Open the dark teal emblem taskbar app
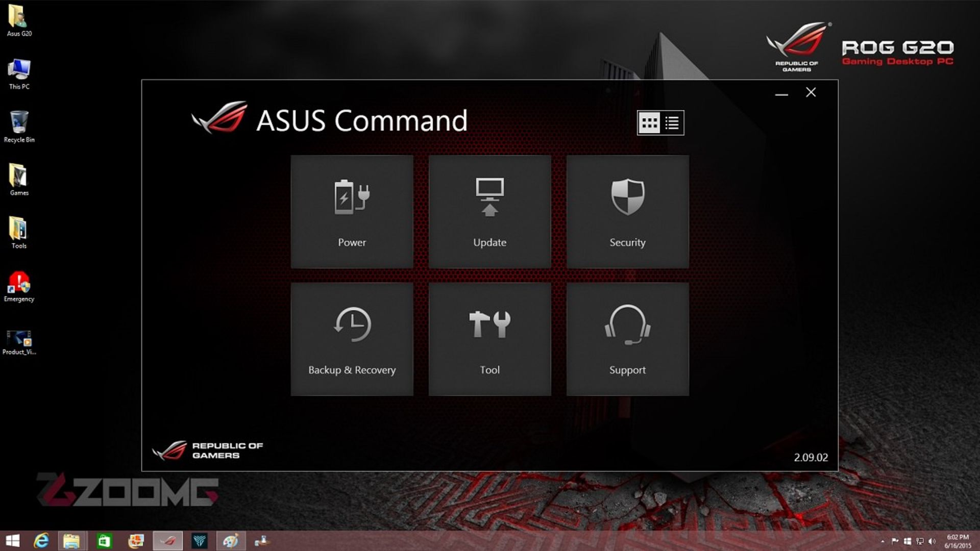The width and height of the screenshot is (980, 551). (200, 541)
